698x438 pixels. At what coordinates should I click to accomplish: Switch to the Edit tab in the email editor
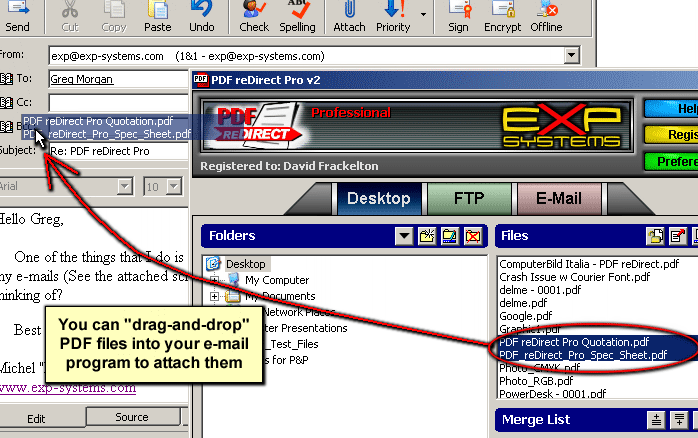[x=36, y=419]
